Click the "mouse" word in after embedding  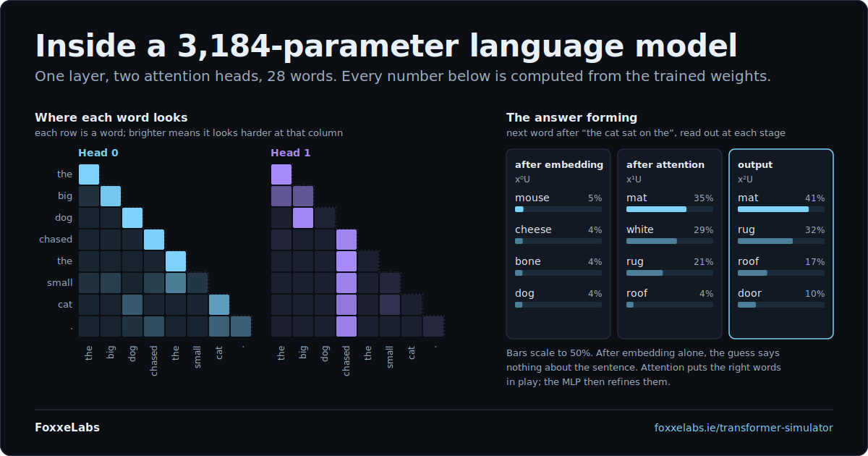[x=532, y=198]
